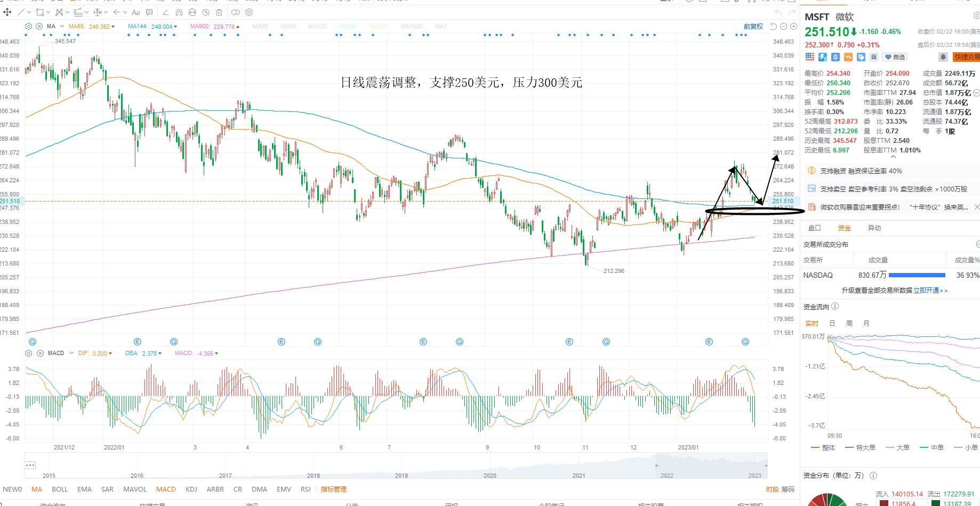The width and height of the screenshot is (980, 506).
Task: Switch to KDJ indicator tab
Action: click(x=191, y=489)
